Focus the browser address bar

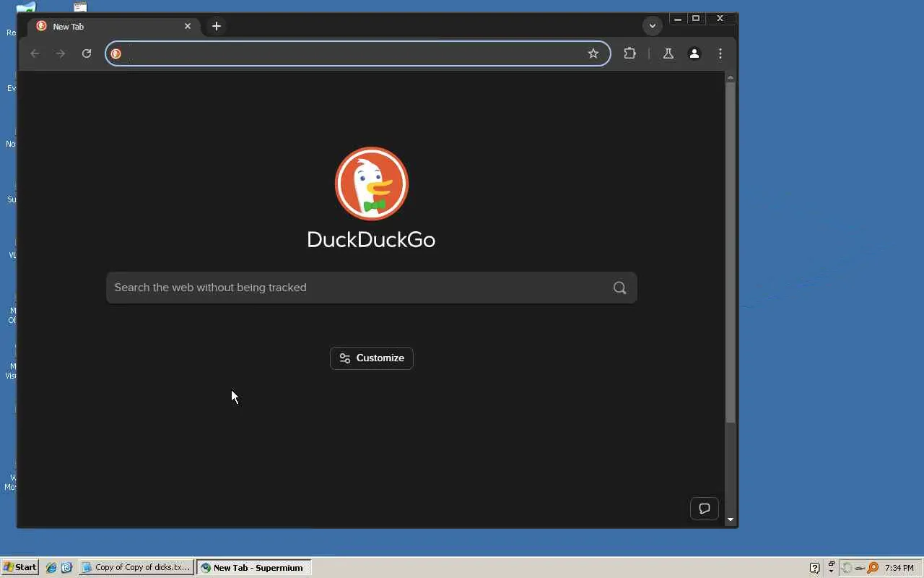click(358, 53)
